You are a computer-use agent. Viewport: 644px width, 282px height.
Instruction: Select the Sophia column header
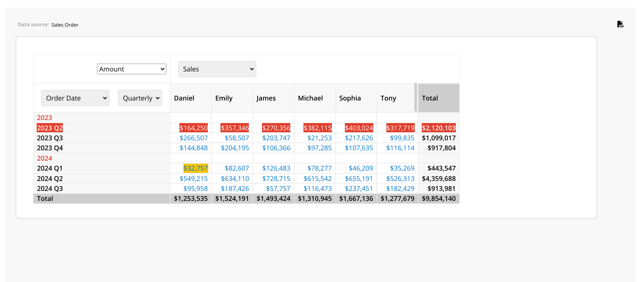[350, 98]
